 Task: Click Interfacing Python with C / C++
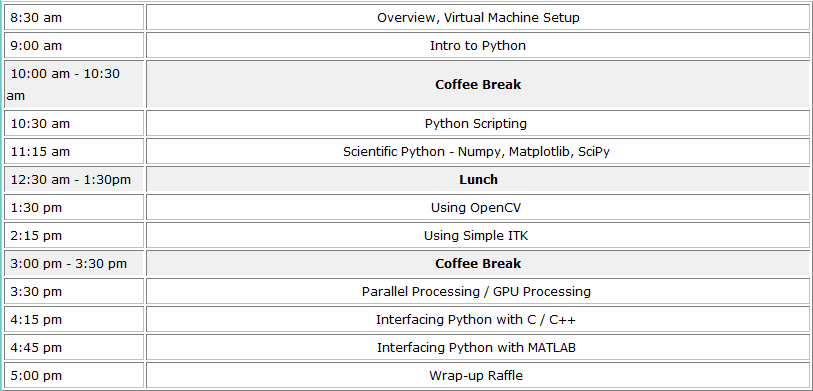(x=478, y=319)
